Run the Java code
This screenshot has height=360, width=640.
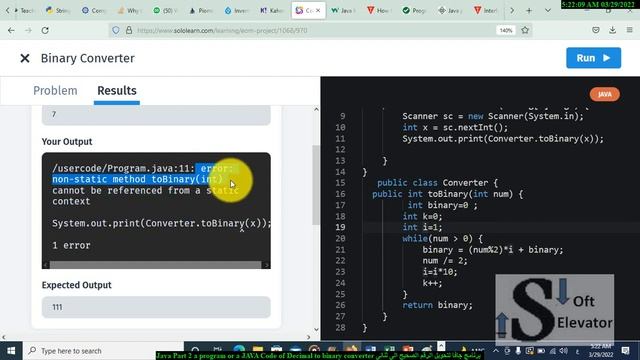(x=593, y=58)
